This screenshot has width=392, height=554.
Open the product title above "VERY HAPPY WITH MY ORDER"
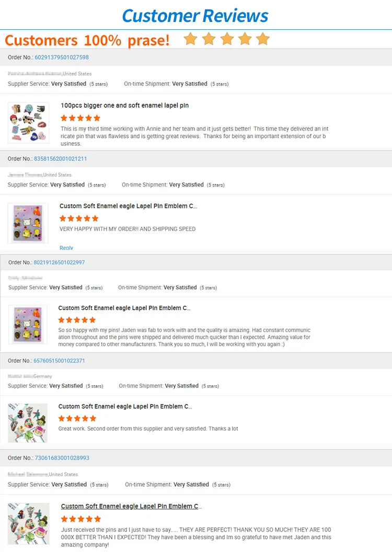point(128,206)
